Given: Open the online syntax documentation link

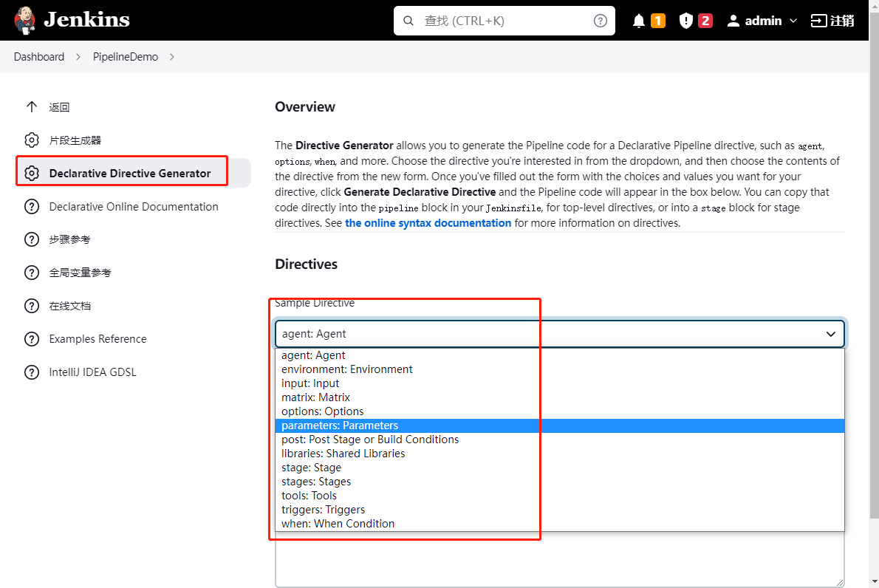Looking at the screenshot, I should [428, 222].
